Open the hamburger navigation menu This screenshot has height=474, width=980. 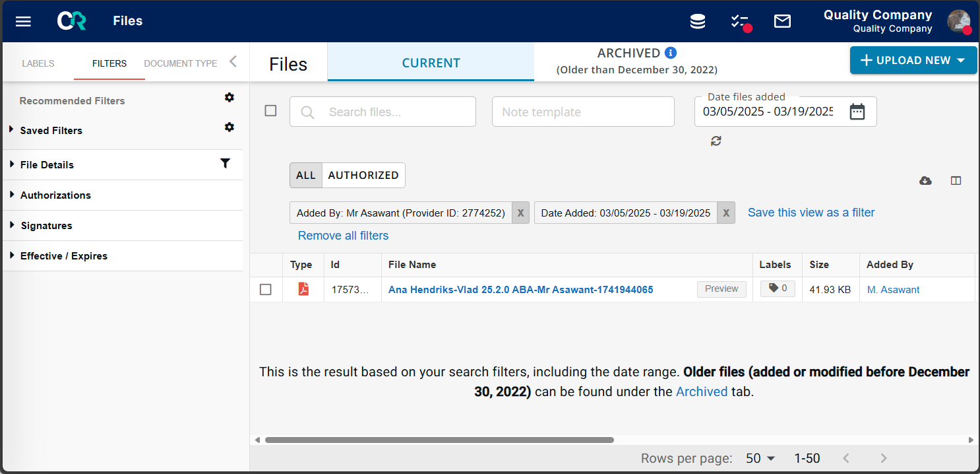coord(23,21)
